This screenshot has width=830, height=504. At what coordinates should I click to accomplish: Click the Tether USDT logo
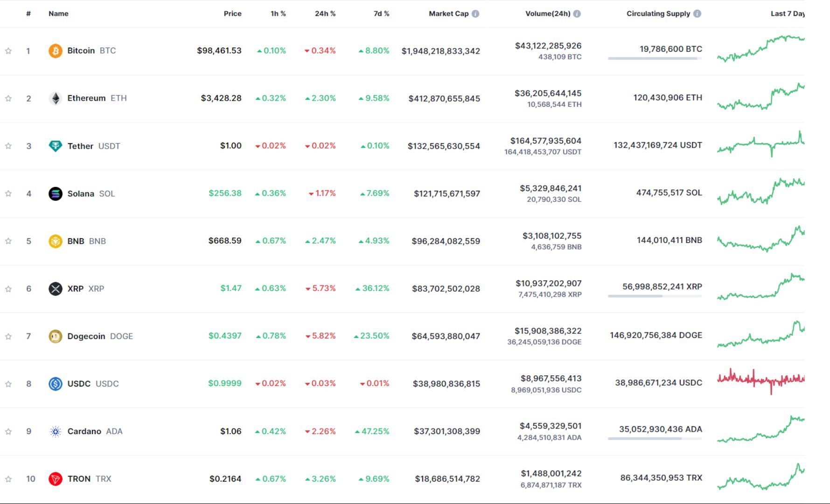(55, 145)
